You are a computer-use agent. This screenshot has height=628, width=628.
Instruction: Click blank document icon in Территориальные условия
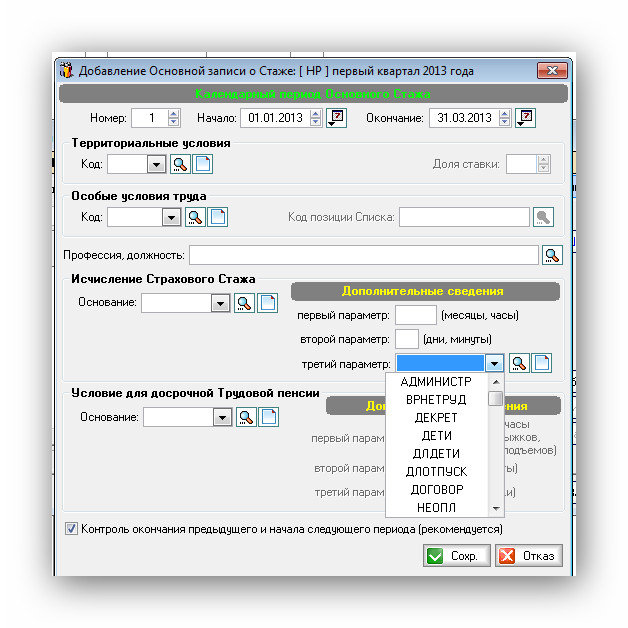click(x=203, y=165)
